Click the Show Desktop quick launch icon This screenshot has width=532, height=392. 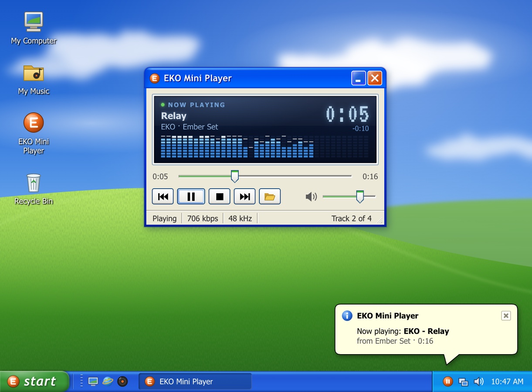(x=93, y=382)
